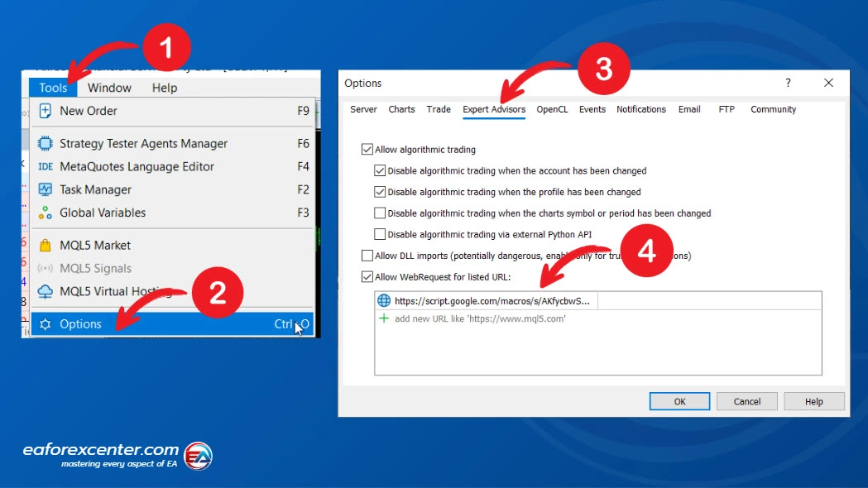Switch to the Server tab
The image size is (868, 488).
click(x=364, y=109)
